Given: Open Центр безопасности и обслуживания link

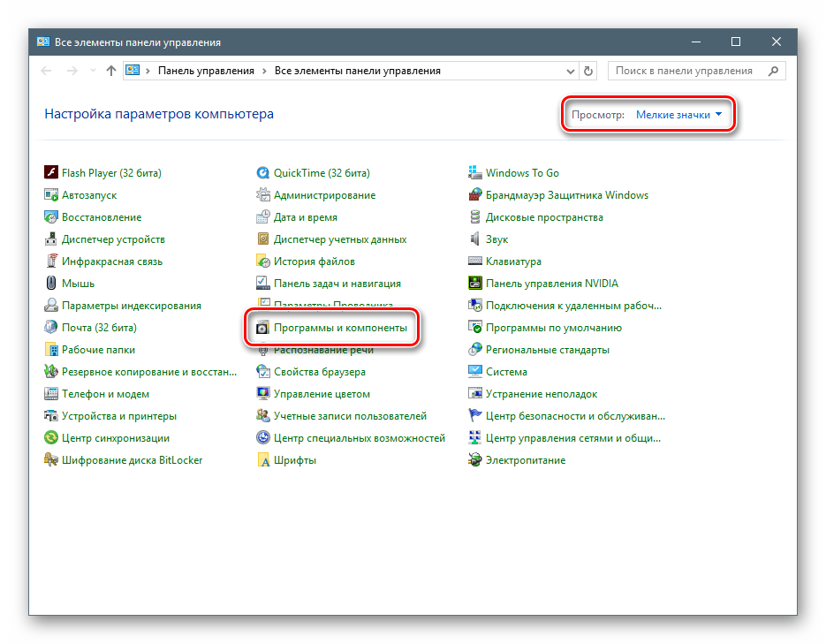Looking at the screenshot, I should coord(575,416).
